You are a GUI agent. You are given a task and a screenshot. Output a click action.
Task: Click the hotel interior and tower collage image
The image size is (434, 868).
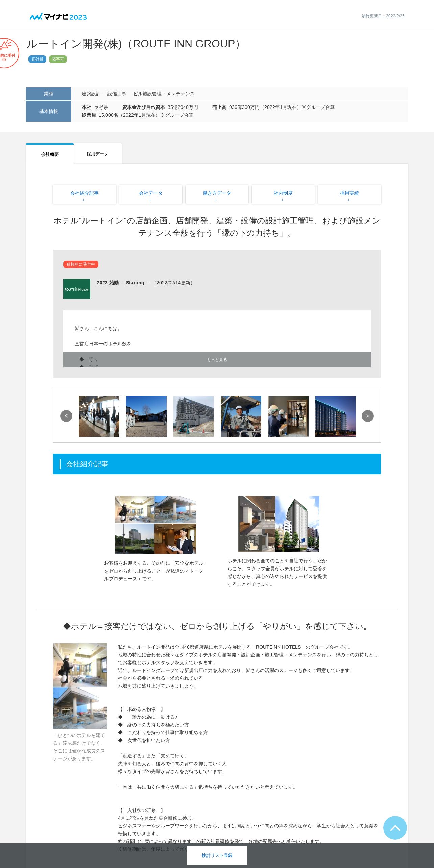click(279, 524)
